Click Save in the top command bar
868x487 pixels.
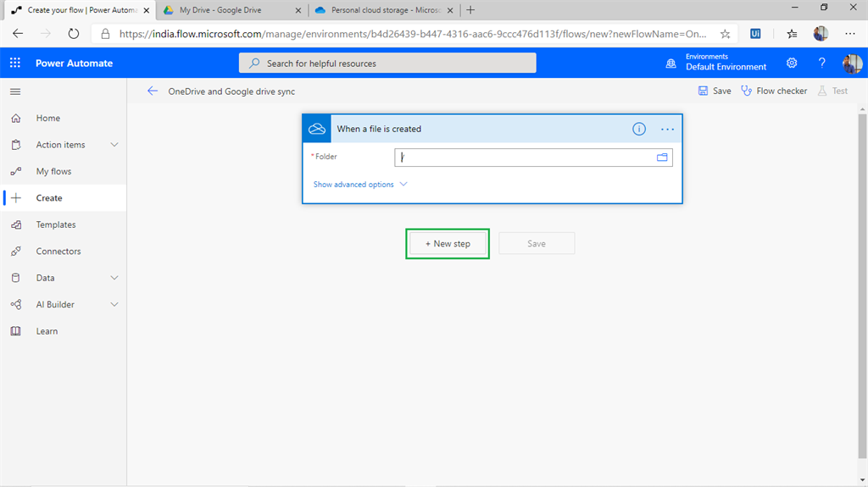point(714,91)
